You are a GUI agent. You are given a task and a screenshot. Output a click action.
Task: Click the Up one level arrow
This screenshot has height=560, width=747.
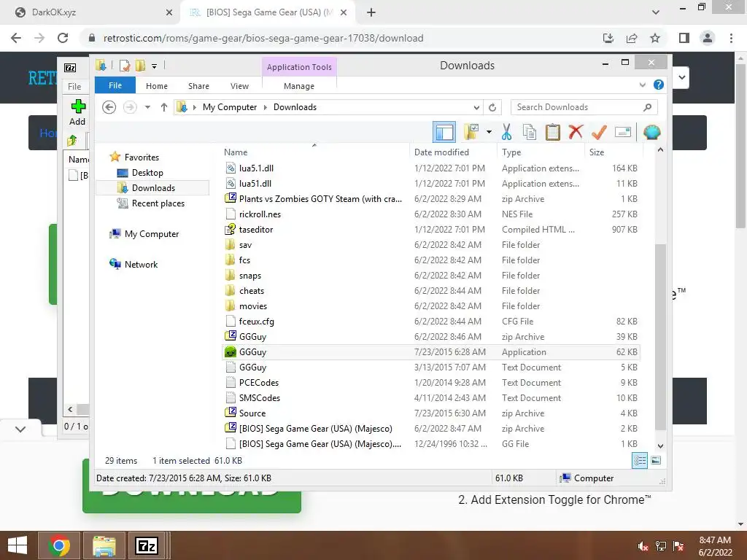click(164, 107)
